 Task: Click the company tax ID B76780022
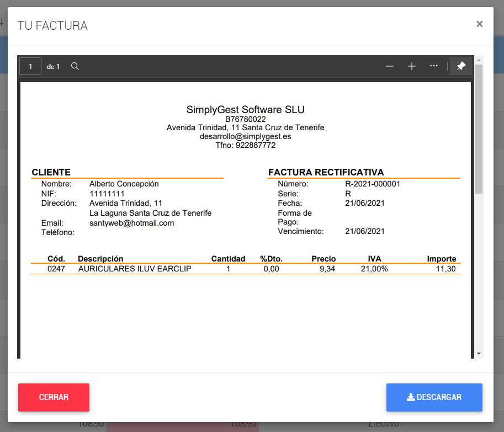245,119
